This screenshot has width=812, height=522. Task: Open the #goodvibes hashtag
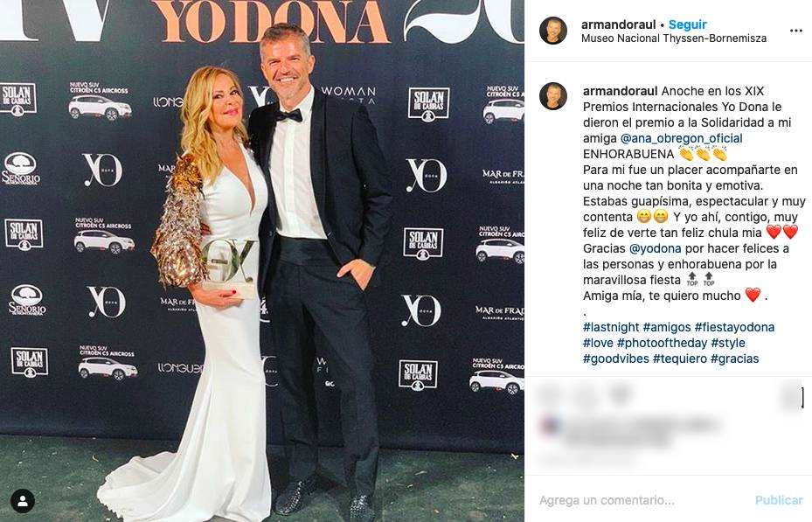point(615,358)
